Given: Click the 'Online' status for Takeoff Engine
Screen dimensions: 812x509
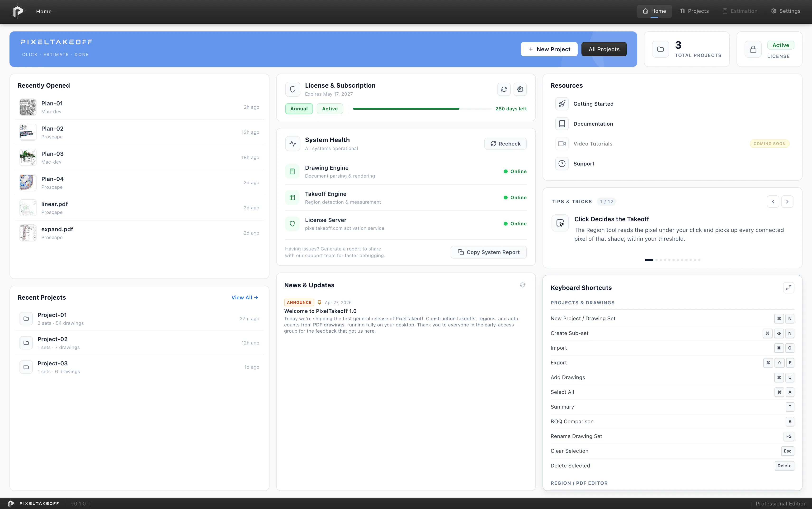Looking at the screenshot, I should coord(515,198).
